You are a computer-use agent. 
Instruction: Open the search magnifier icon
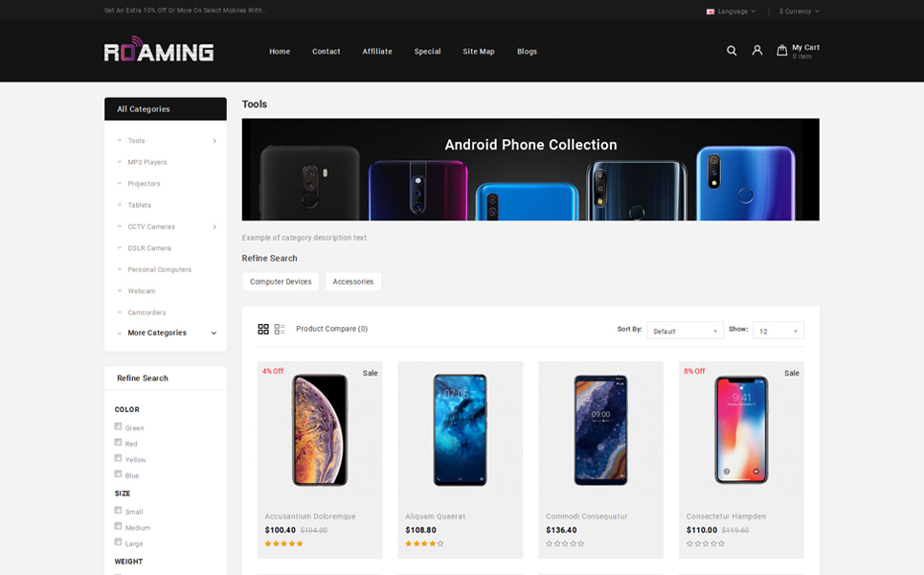coord(732,51)
